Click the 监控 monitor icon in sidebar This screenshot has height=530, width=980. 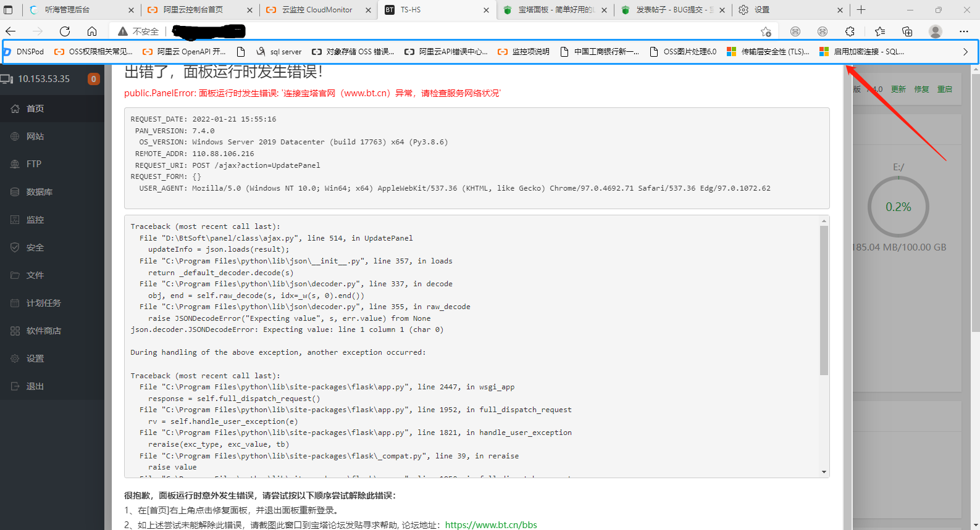tap(15, 220)
